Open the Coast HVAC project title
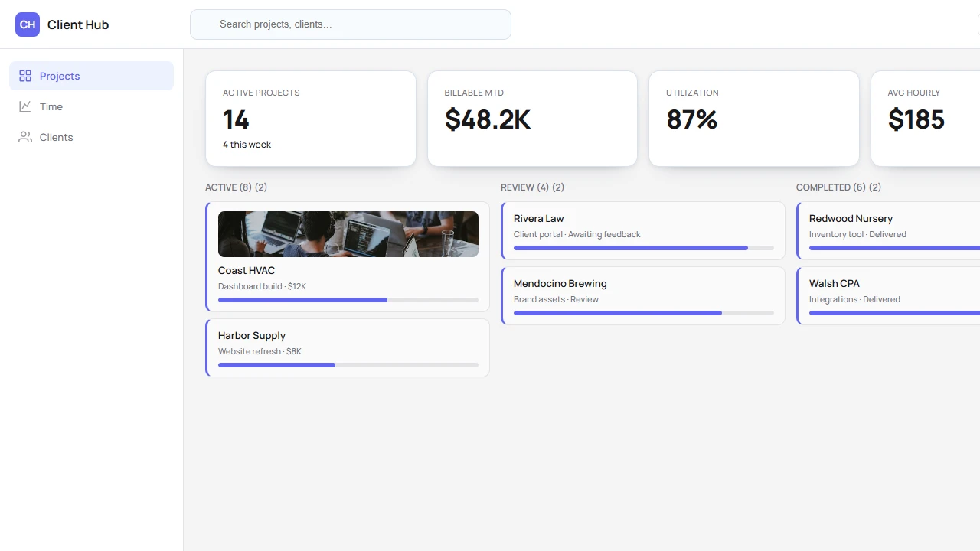Viewport: 980px width, 551px height. point(247,270)
